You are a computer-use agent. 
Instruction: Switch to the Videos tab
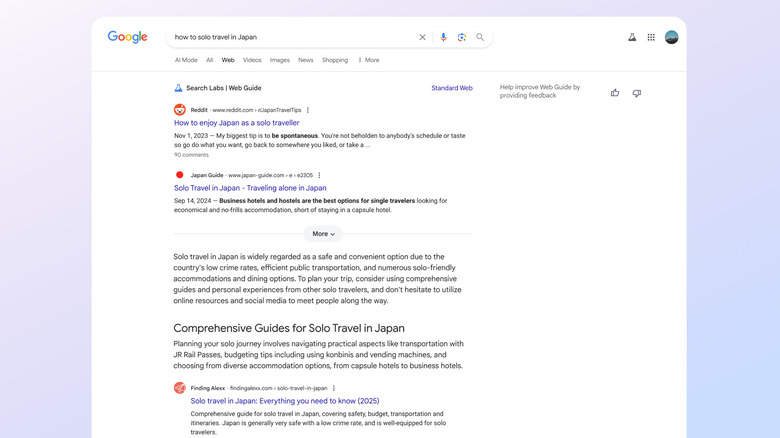pyautogui.click(x=252, y=60)
